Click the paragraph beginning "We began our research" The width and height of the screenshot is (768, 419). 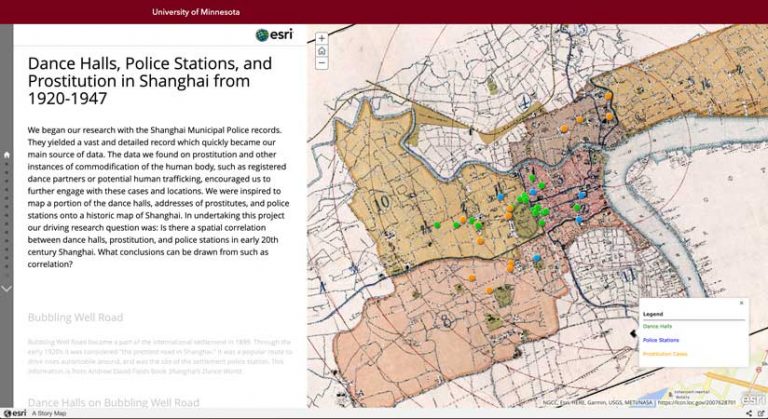[x=158, y=197]
